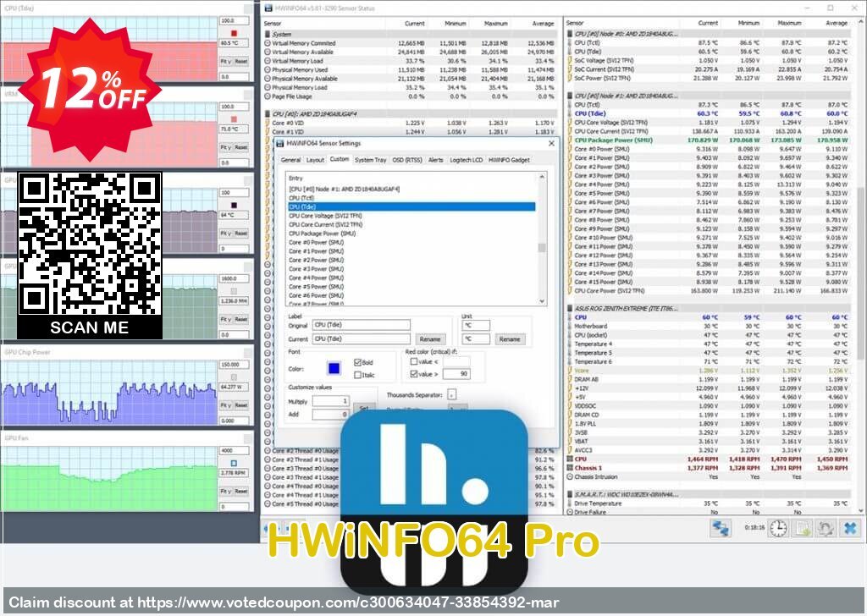Click the clock reset min/max icon
The height and width of the screenshot is (616, 867).
779,529
